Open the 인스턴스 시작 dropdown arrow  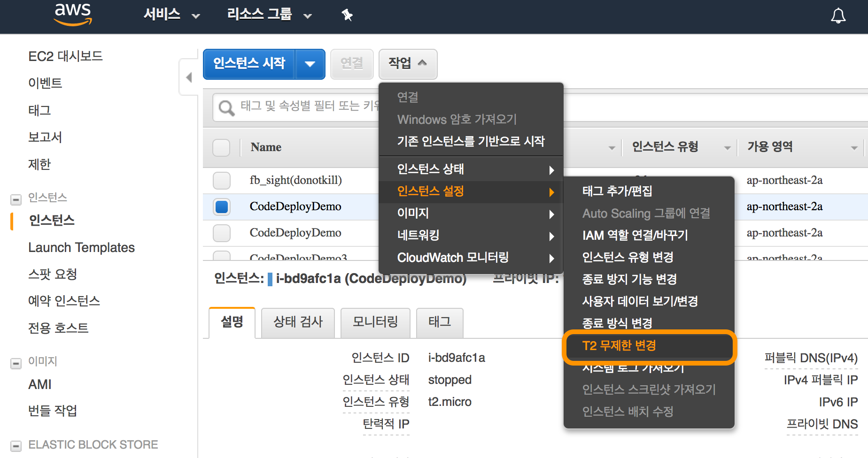click(x=310, y=64)
